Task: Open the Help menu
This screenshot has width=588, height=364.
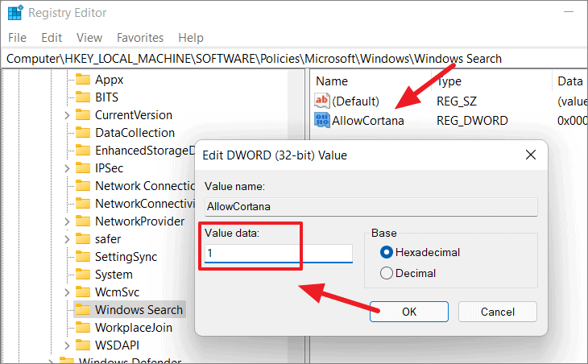Action: coord(191,38)
